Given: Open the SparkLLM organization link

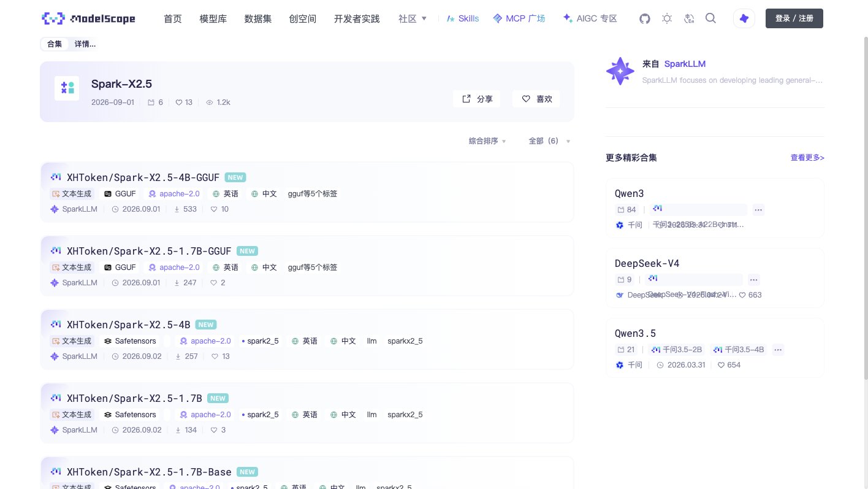Looking at the screenshot, I should tap(685, 64).
